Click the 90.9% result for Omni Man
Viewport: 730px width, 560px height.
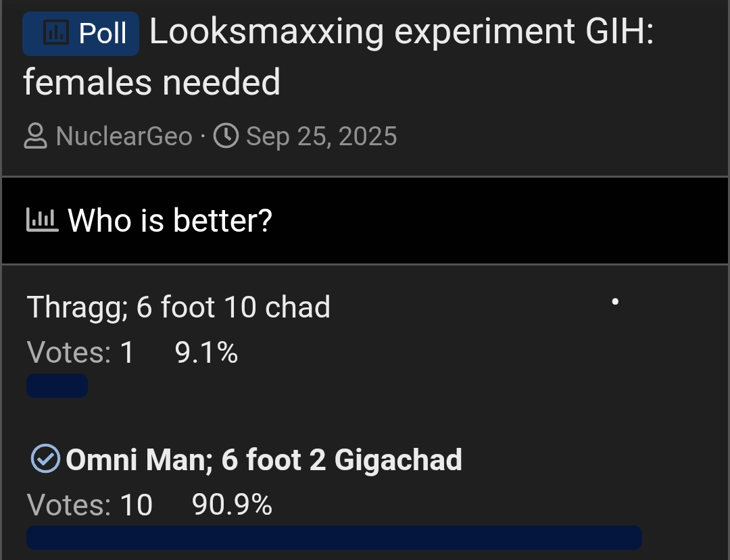coord(232,505)
